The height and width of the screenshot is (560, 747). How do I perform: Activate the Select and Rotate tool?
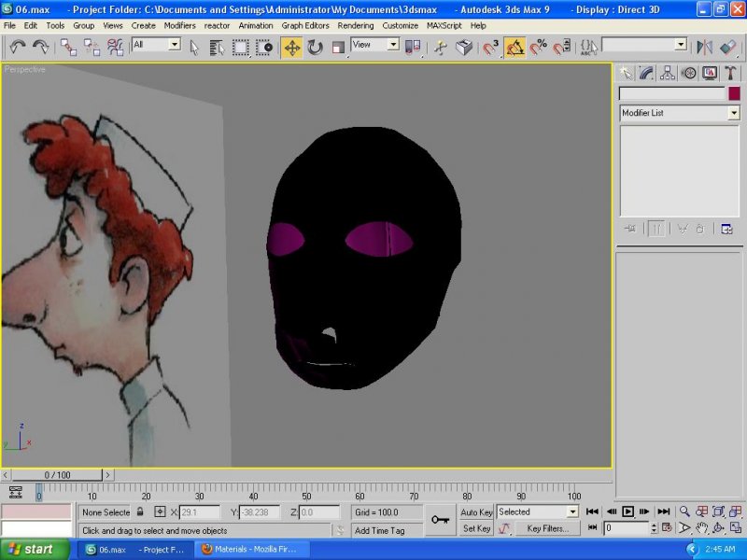(x=316, y=47)
